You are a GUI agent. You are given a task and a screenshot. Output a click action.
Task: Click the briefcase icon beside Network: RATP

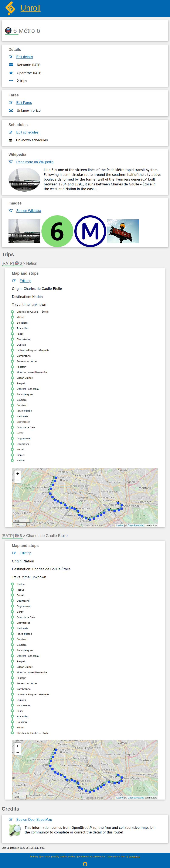pyautogui.click(x=11, y=65)
